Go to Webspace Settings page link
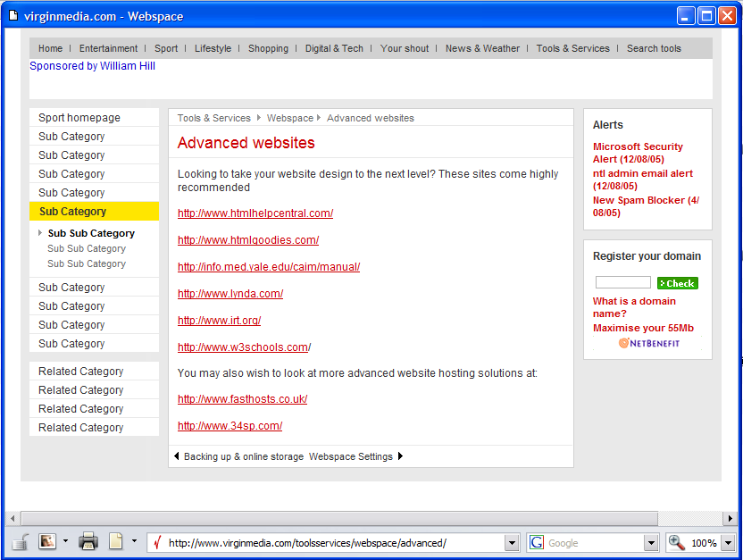The image size is (743, 560). (x=351, y=456)
